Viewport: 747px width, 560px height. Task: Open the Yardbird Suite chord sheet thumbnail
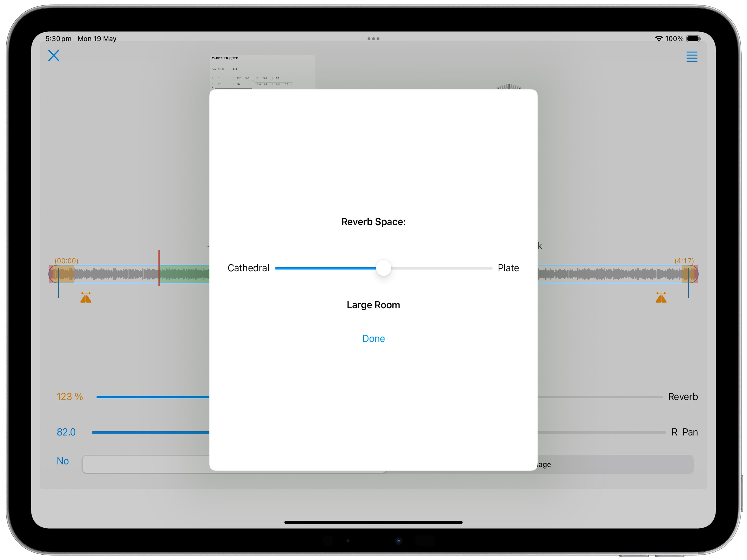[262, 72]
